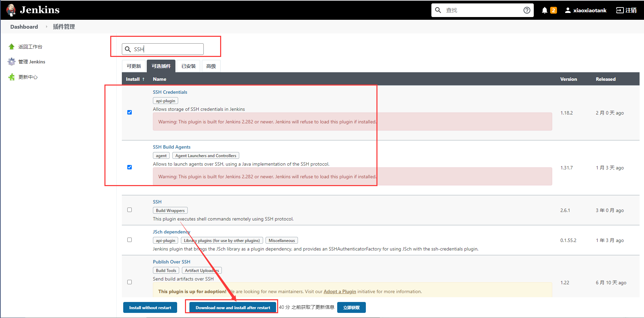Switch to the 已安装 tab
The height and width of the screenshot is (318, 644).
tap(188, 66)
